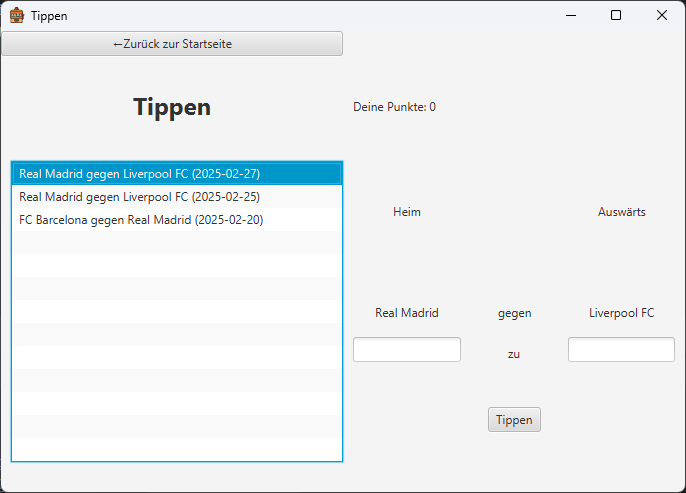The image size is (686, 493).
Task: Select Real Madrid gegen Liverpool FC (2025-02-25)
Action: coord(177,197)
